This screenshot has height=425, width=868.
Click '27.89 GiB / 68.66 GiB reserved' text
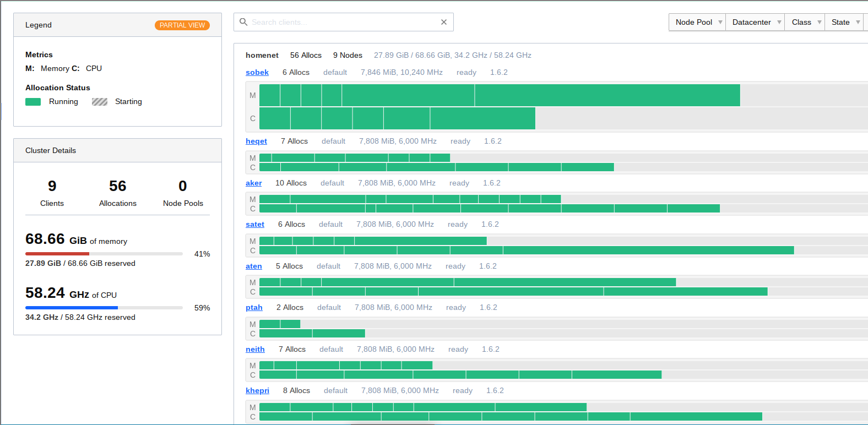pyautogui.click(x=80, y=263)
